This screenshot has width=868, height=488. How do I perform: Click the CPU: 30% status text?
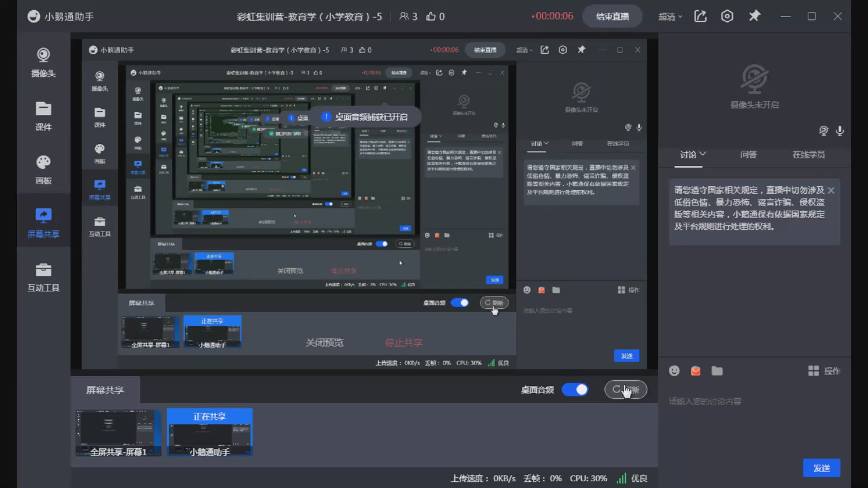[x=588, y=479]
